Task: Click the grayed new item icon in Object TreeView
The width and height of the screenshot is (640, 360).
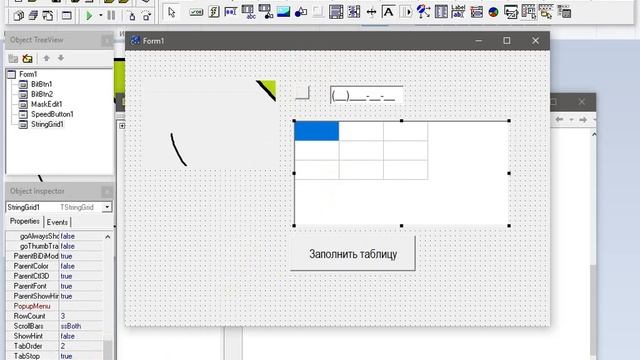Action: (13, 58)
